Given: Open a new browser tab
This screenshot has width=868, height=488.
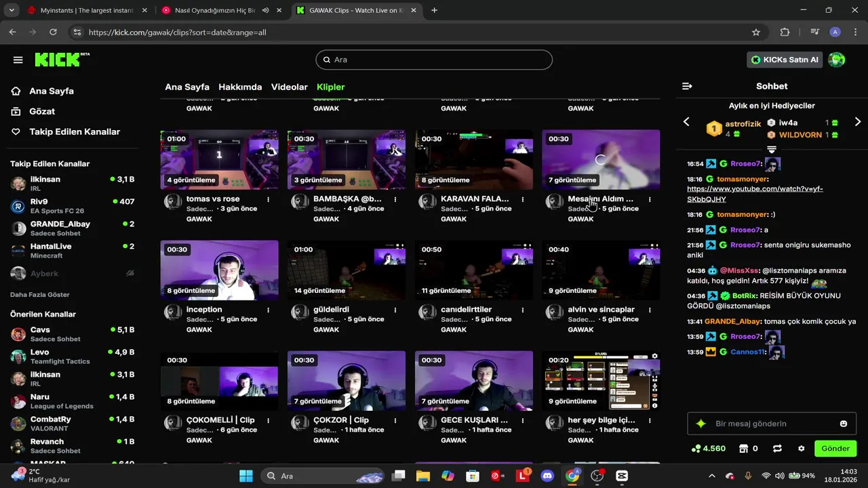Looking at the screenshot, I should click(434, 10).
